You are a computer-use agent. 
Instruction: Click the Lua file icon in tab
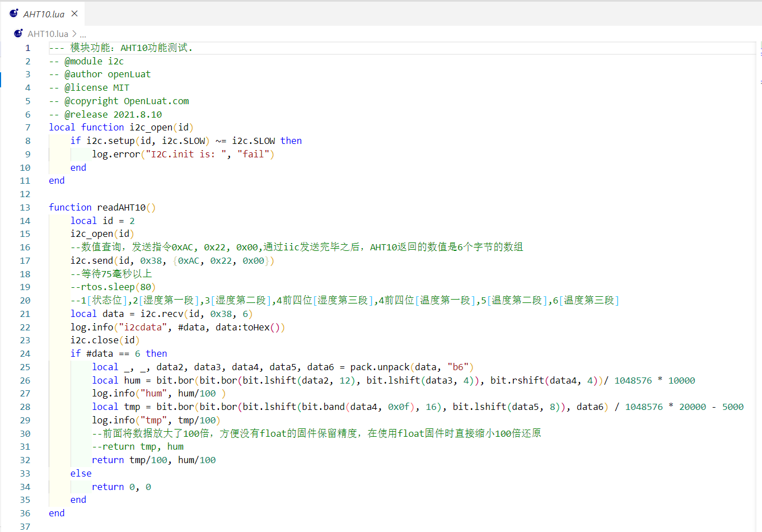click(14, 13)
